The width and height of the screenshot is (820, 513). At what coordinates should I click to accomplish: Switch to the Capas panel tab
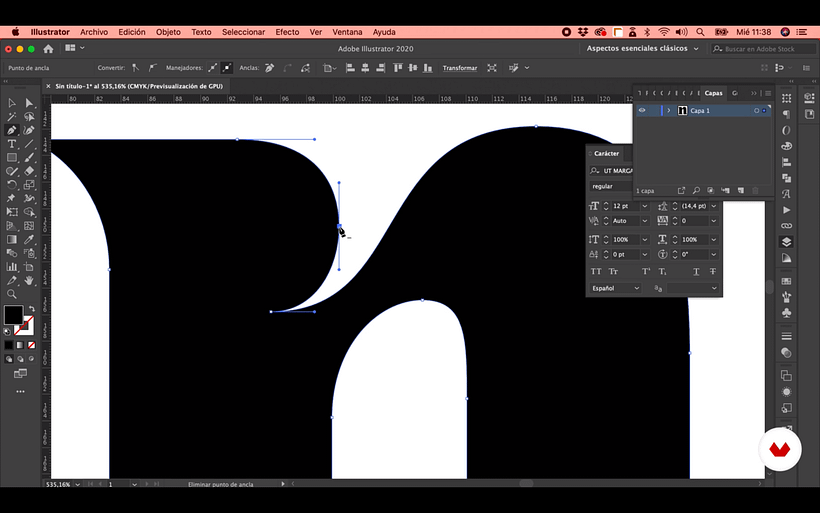click(713, 93)
